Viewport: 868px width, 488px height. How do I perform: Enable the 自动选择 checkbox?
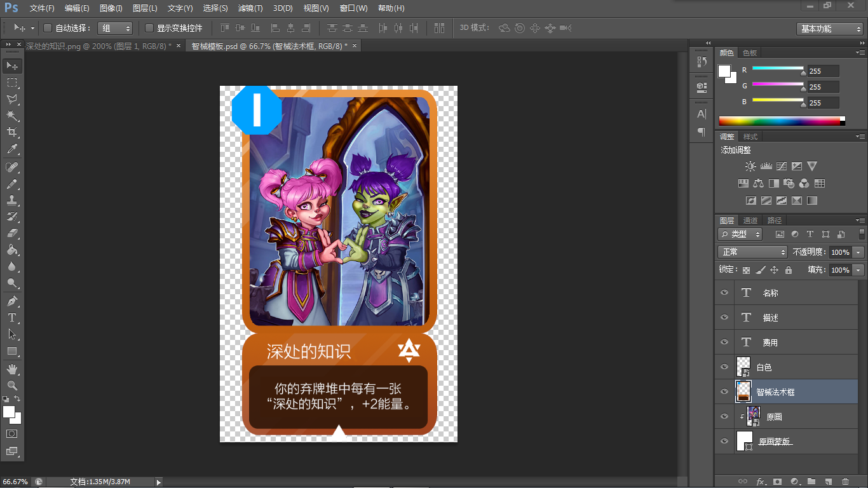click(x=48, y=28)
